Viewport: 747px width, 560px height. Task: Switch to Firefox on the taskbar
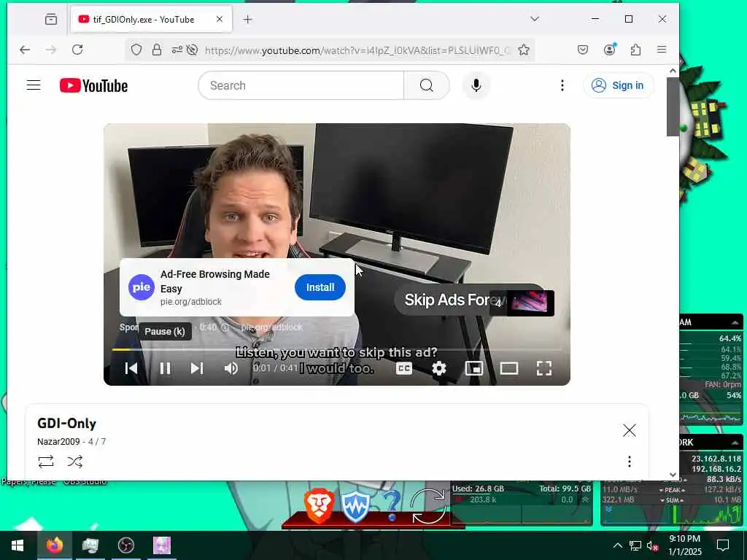pos(54,545)
